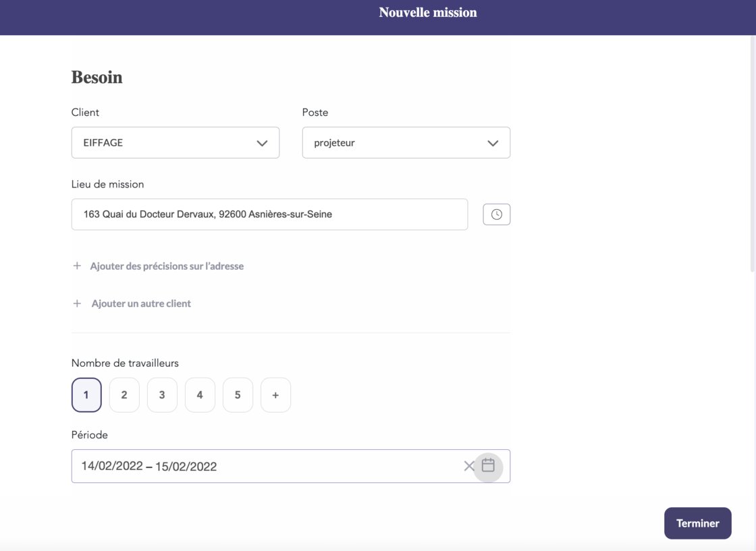Click the Nouvelle mission header title
756x551 pixels.
click(428, 11)
